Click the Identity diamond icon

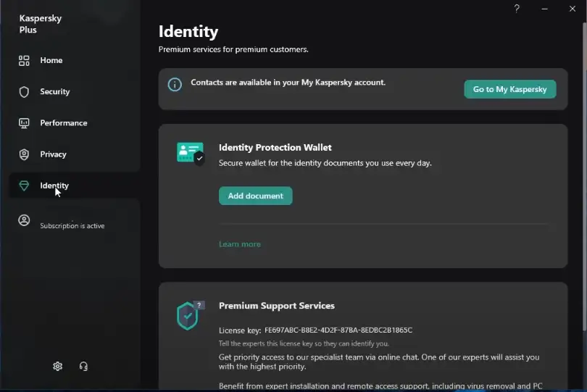pyautogui.click(x=24, y=186)
